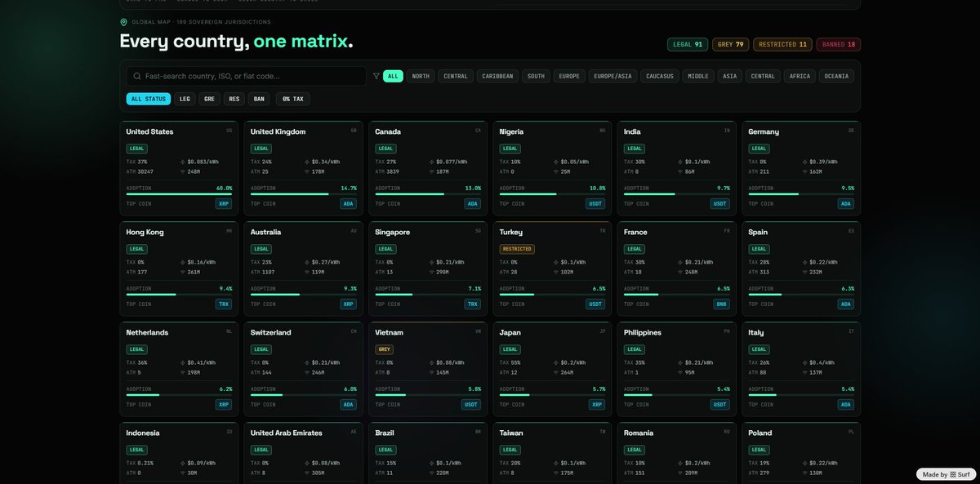Screen dimensions: 980x484
Task: Filter regions by SOUTH
Action: (536, 76)
